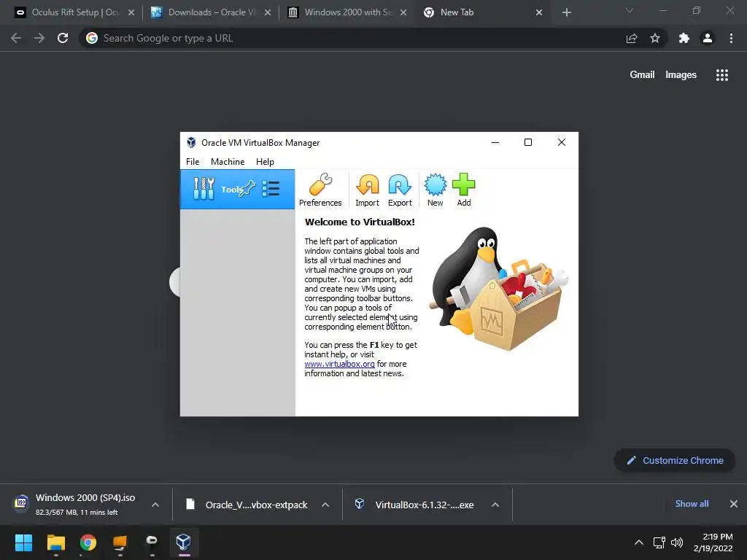Close the downloads bar
The width and height of the screenshot is (747, 560).
coord(734,504)
